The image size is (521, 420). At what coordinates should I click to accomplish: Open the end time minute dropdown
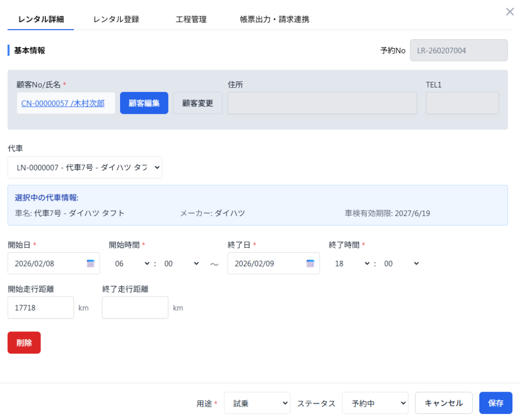(x=401, y=263)
